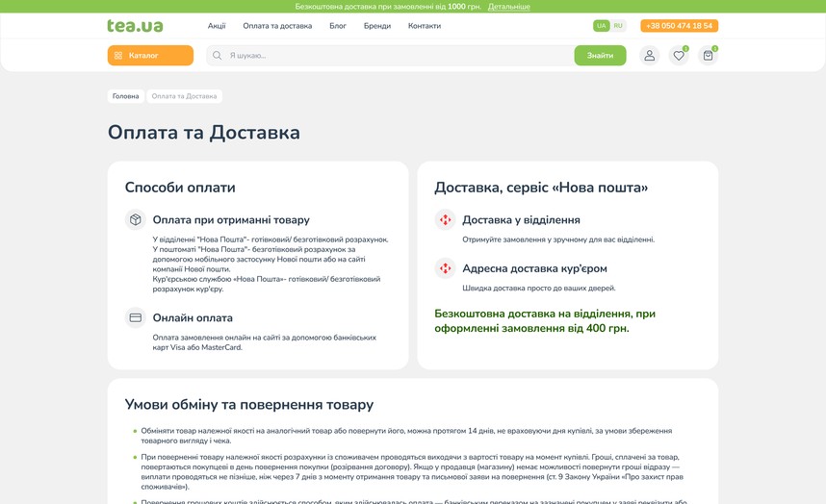Click the Оплата та Доставка page heading

[204, 133]
